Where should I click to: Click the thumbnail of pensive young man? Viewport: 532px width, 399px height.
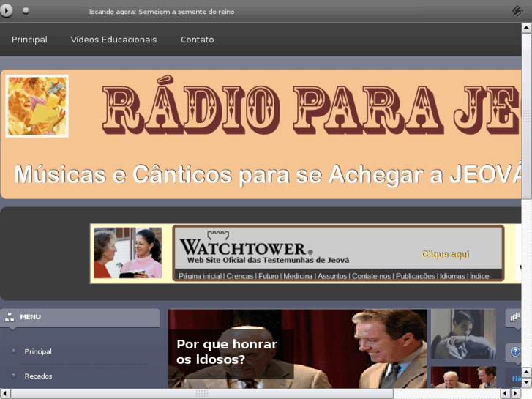coord(463,334)
